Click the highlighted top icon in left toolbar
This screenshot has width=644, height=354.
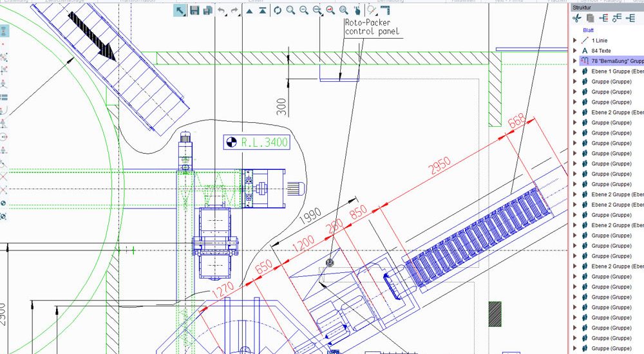[4, 31]
